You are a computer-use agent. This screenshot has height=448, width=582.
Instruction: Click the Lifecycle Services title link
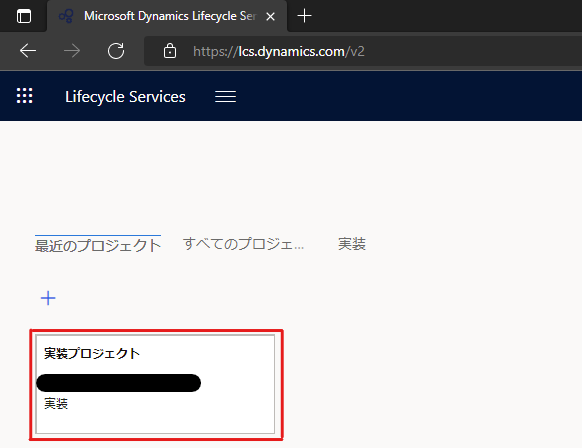[125, 97]
